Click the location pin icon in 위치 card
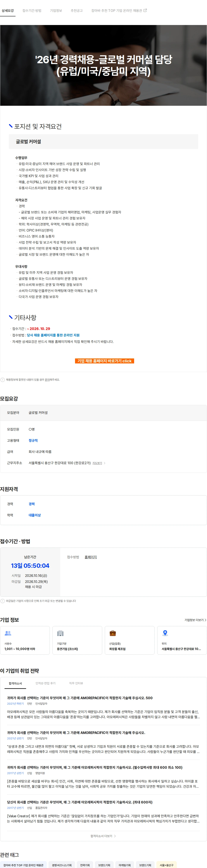This screenshot has height=868, width=207. (x=165, y=633)
